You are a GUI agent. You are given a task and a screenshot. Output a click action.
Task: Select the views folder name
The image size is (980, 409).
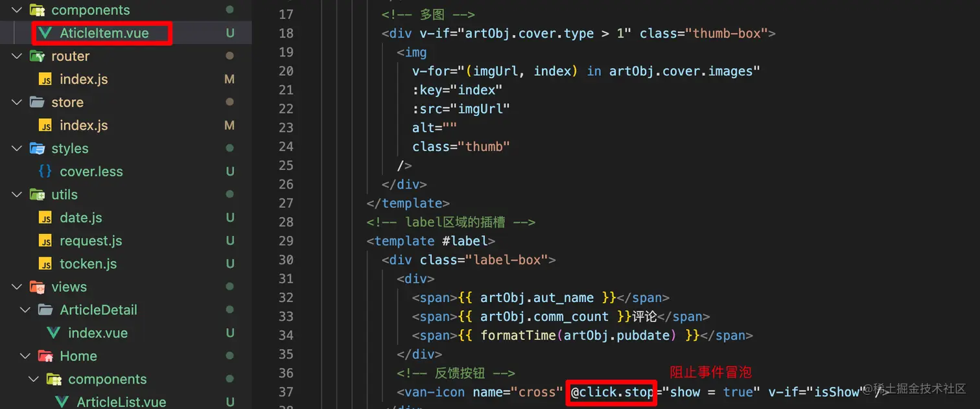69,286
